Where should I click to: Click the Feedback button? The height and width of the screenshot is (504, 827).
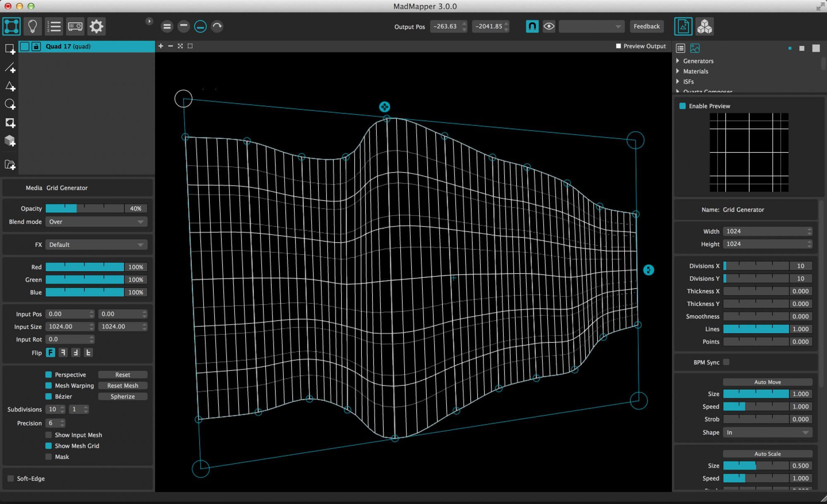(647, 26)
